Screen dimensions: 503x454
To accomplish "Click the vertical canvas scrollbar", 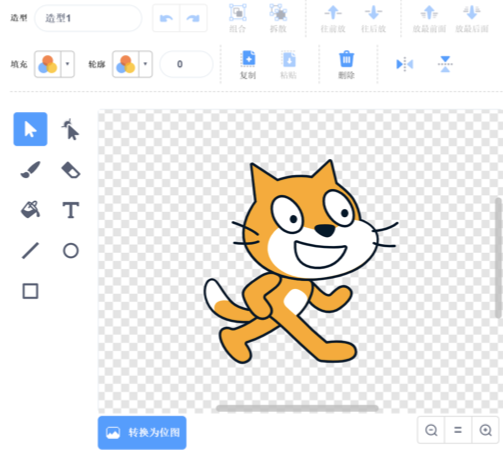I will pos(498,258).
